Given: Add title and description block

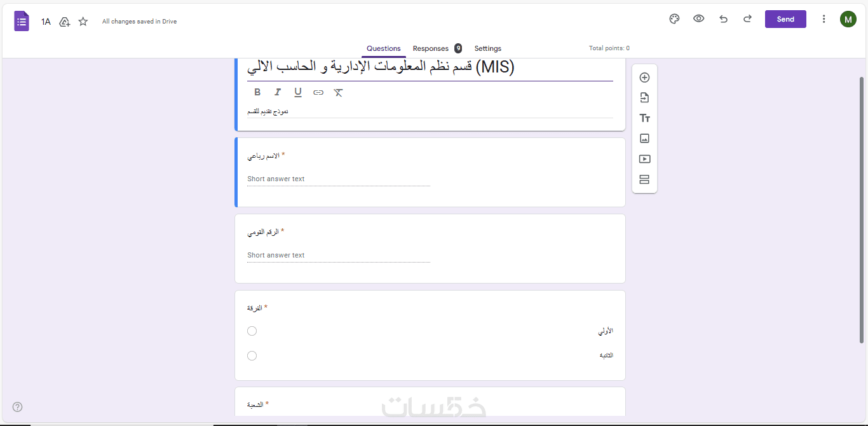Looking at the screenshot, I should pyautogui.click(x=644, y=118).
